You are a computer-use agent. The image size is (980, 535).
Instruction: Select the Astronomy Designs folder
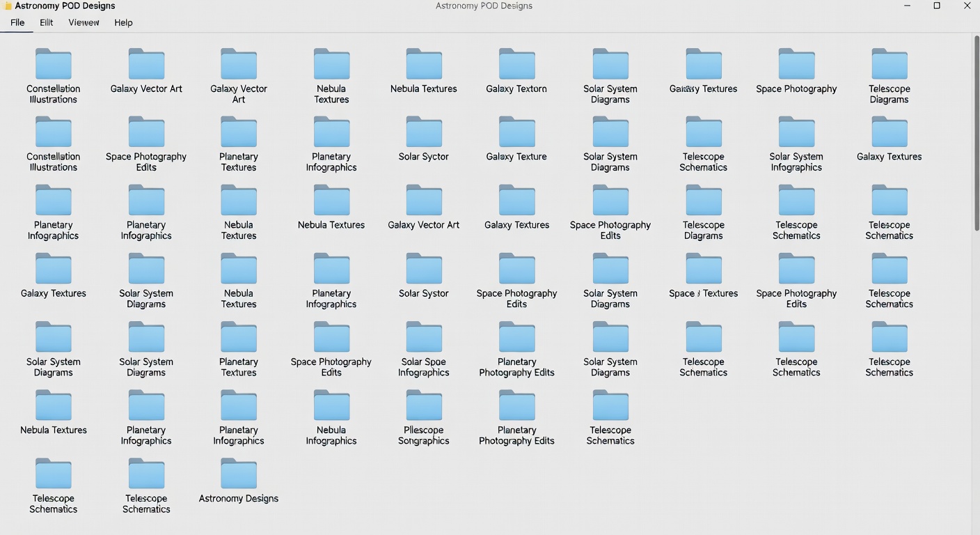pos(239,480)
